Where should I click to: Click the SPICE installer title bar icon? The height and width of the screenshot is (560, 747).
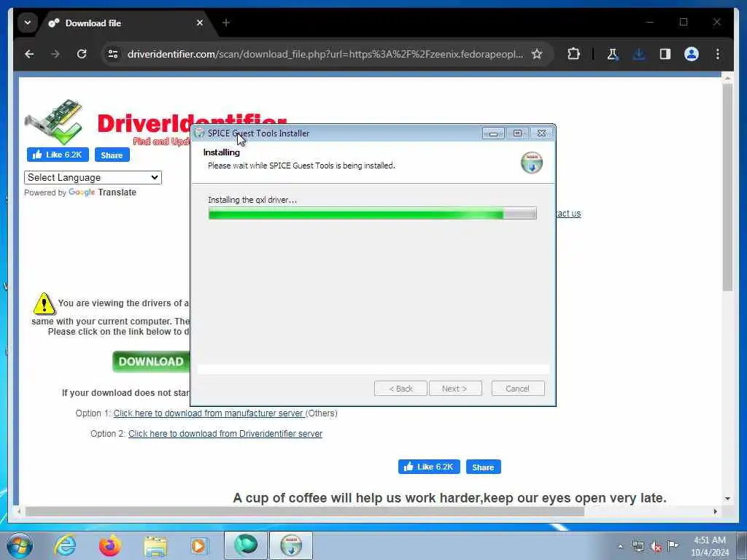200,133
